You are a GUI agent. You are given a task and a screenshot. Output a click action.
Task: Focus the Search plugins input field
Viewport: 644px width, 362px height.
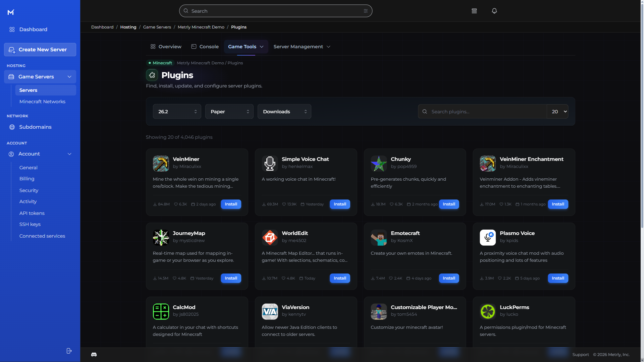[482, 112]
